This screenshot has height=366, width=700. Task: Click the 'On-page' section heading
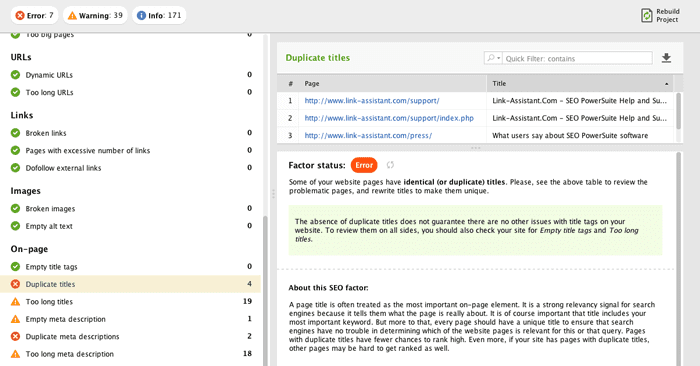29,249
